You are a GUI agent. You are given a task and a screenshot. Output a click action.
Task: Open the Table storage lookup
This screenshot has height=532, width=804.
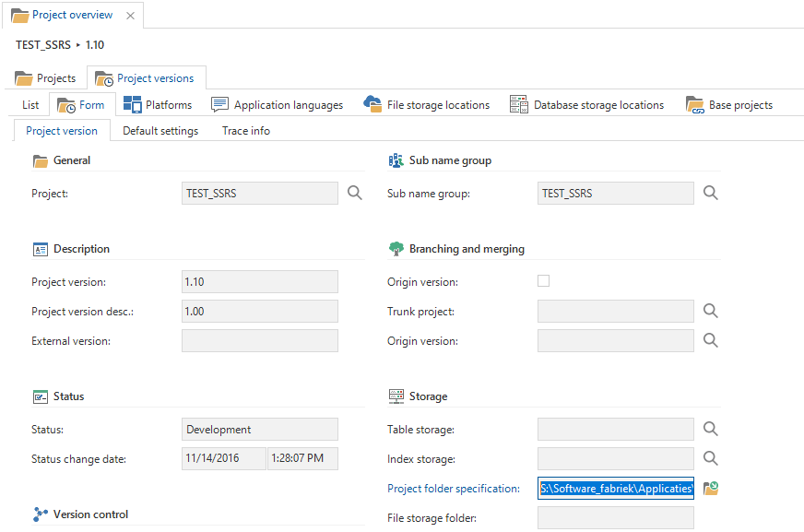711,429
